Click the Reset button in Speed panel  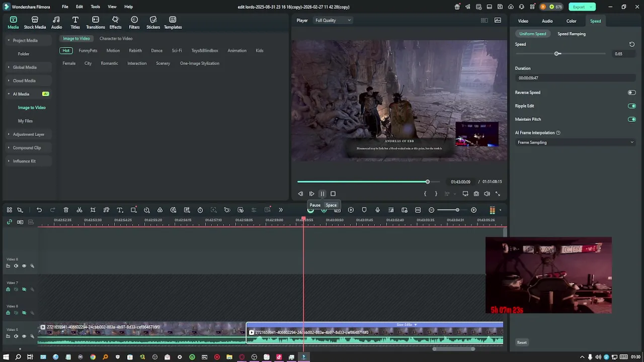pos(522,343)
